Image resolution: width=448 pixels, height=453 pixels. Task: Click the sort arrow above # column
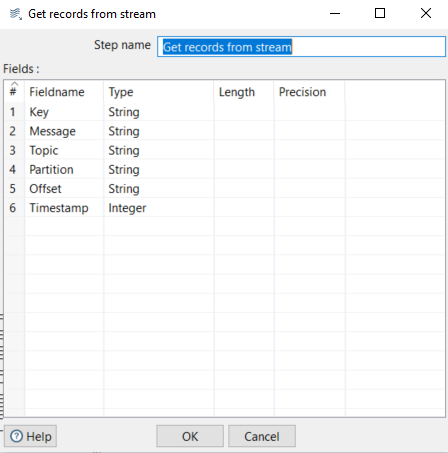[x=14, y=83]
